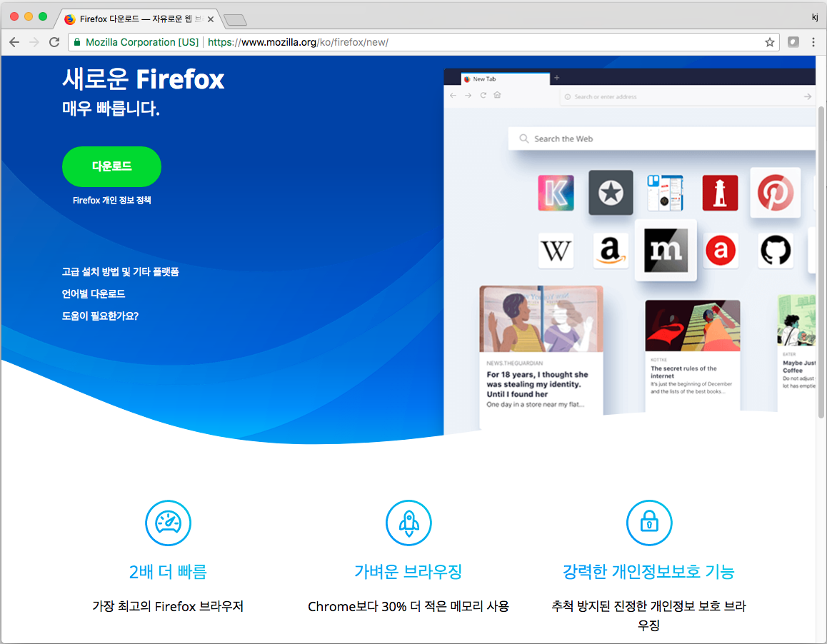The width and height of the screenshot is (827, 644).
Task: Click the Pinterest tile in the preview image
Action: click(x=776, y=193)
